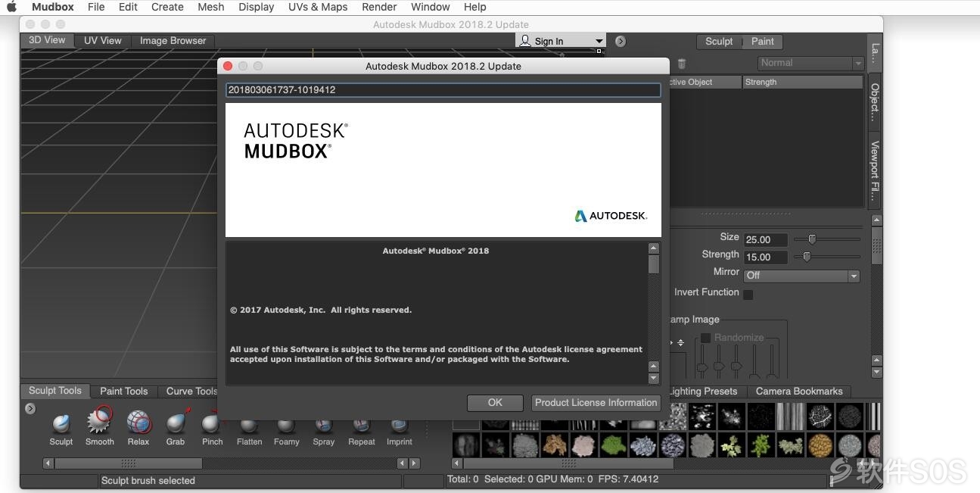Image resolution: width=980 pixels, height=493 pixels.
Task: Open the Normal blend mode dropdown
Action: point(810,63)
